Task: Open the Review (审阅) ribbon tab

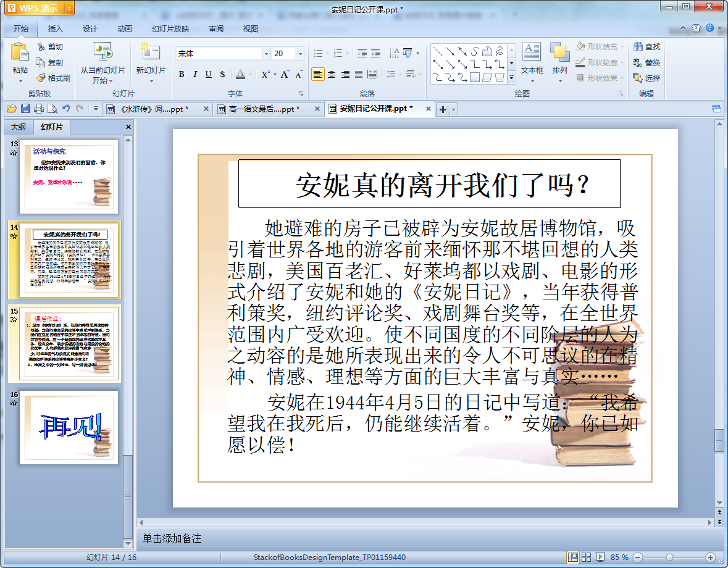Action: [216, 29]
